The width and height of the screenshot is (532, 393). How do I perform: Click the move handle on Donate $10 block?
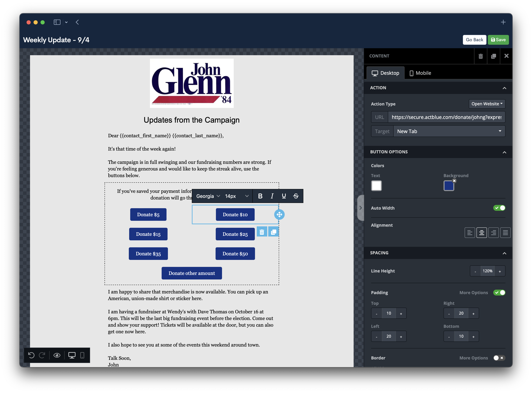(x=279, y=215)
